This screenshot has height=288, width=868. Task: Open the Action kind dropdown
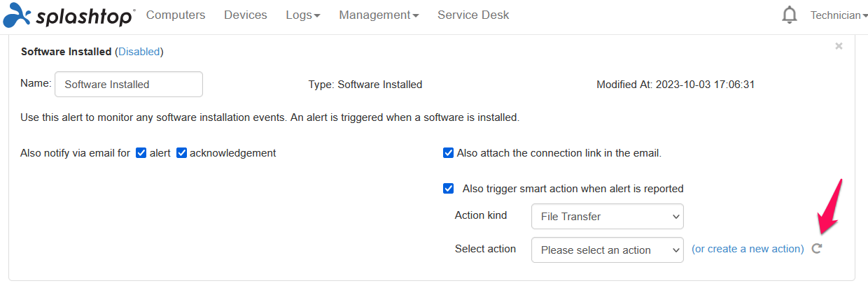pyautogui.click(x=608, y=217)
